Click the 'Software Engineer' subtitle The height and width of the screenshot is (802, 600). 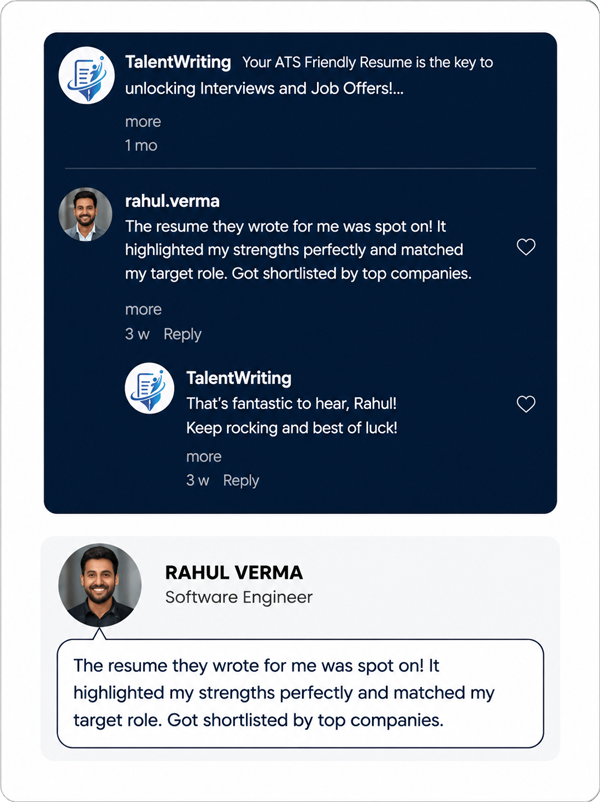tap(239, 597)
